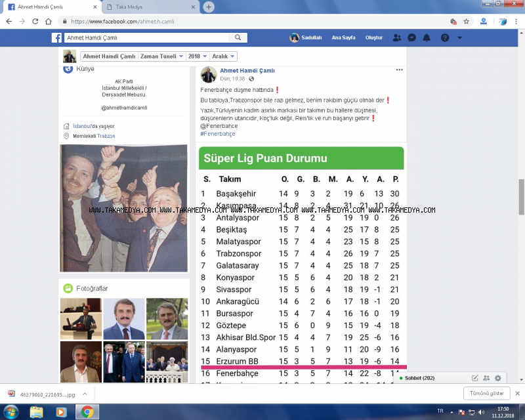525x420 pixels.
Task: Open post options three-dot menu
Action: point(399,70)
